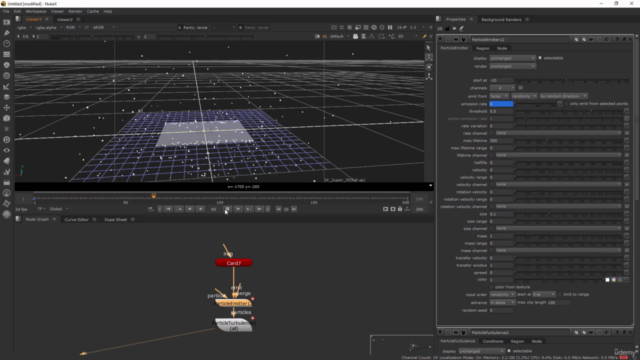Open the 3D nodes cube icon
This screenshot has height=360, width=640.
pyautogui.click(x=7, y=118)
